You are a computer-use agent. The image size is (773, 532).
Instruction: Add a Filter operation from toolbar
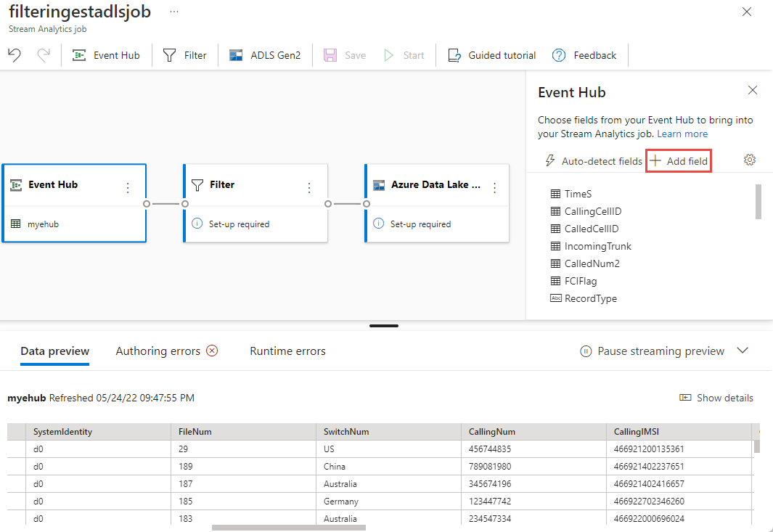point(185,55)
